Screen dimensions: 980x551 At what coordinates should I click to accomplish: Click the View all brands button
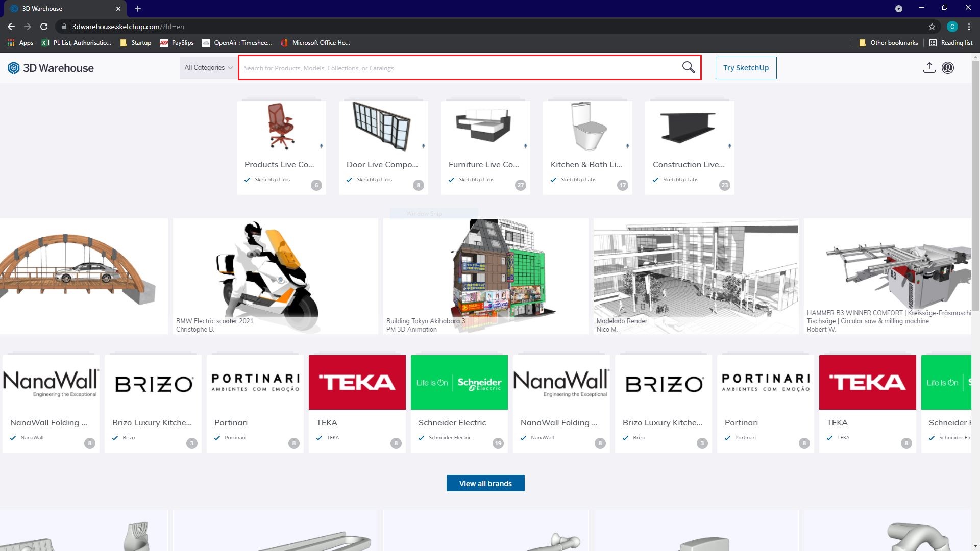485,483
